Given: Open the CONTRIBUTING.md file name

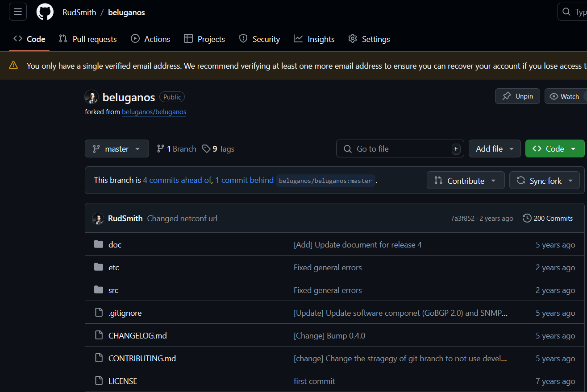Looking at the screenshot, I should click(142, 359).
